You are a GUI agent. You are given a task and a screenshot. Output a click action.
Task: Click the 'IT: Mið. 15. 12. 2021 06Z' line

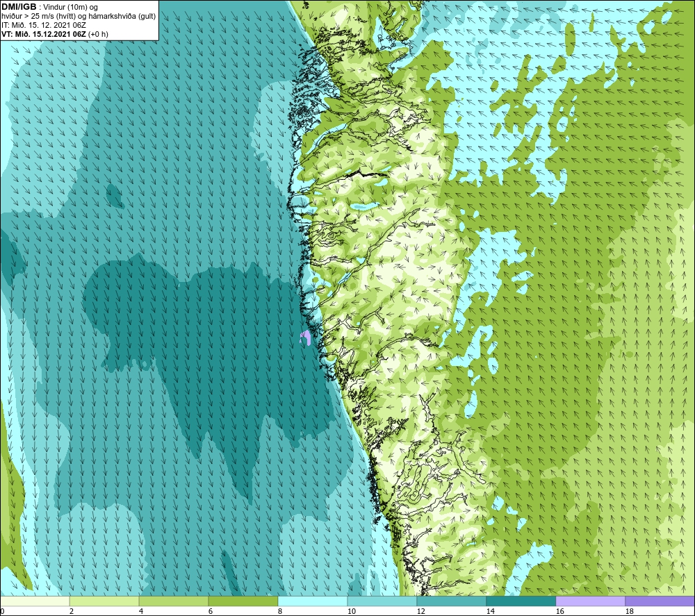pos(43,25)
